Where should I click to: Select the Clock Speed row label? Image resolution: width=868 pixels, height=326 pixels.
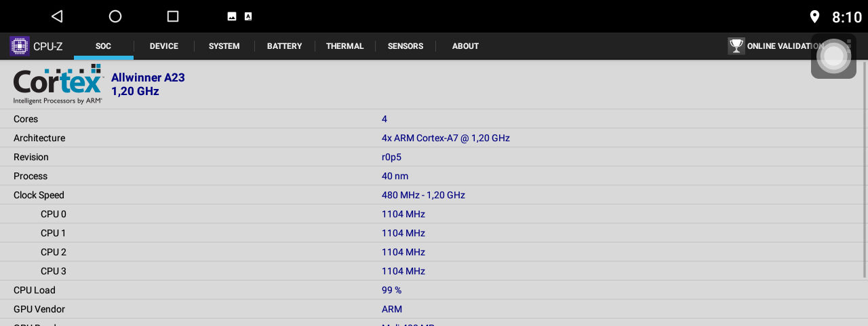(x=39, y=195)
